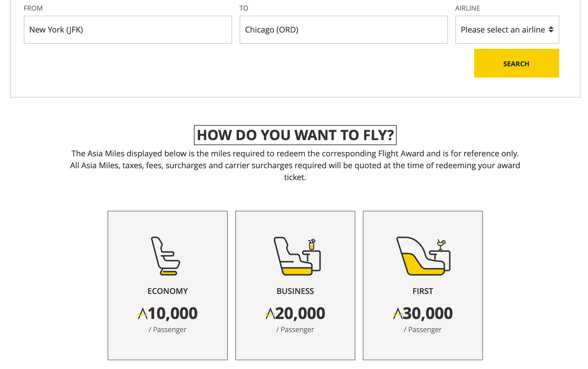Focus the FROM field showing New York (JFK)
Screen dimensions: 588x369
pos(128,30)
